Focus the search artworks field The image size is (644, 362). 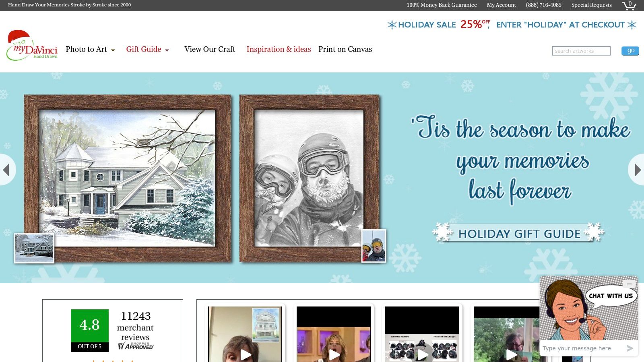point(581,51)
